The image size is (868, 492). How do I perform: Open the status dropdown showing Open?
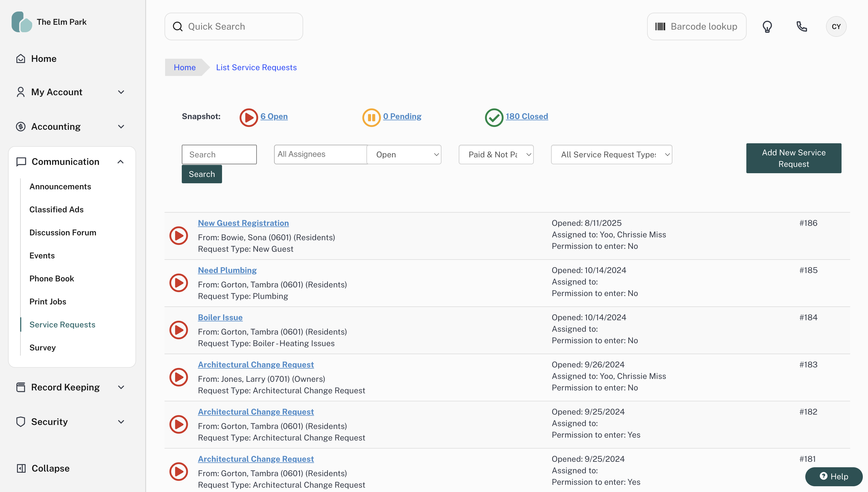click(x=404, y=155)
